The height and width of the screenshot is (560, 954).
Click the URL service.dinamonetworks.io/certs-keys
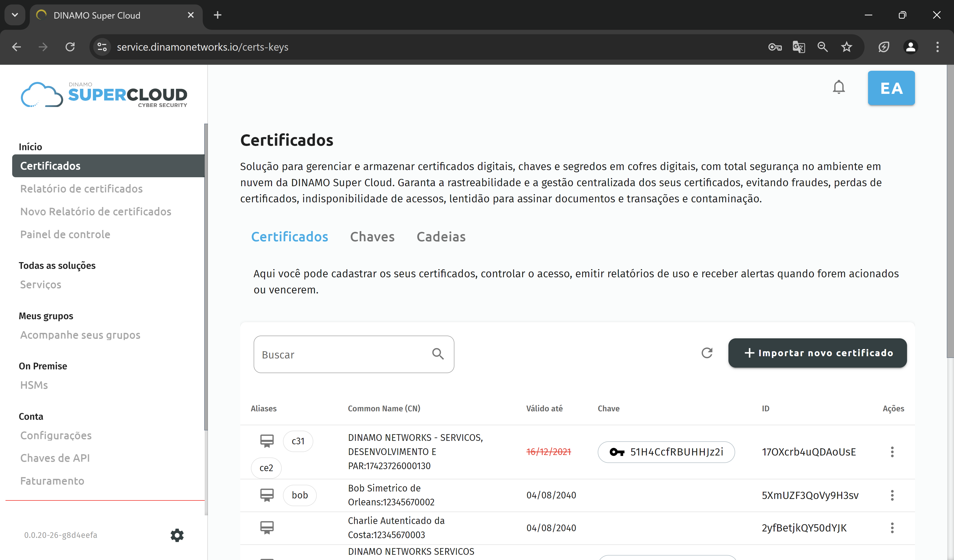pos(202,47)
